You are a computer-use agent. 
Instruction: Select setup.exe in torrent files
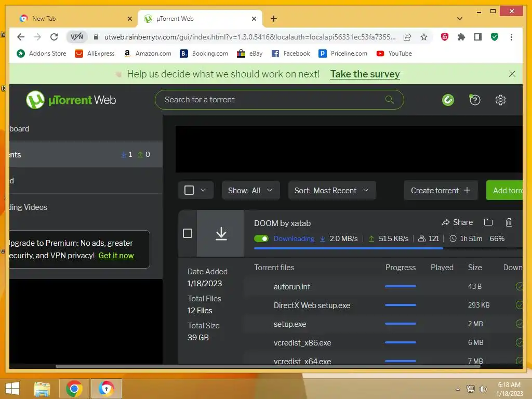(383, 324)
